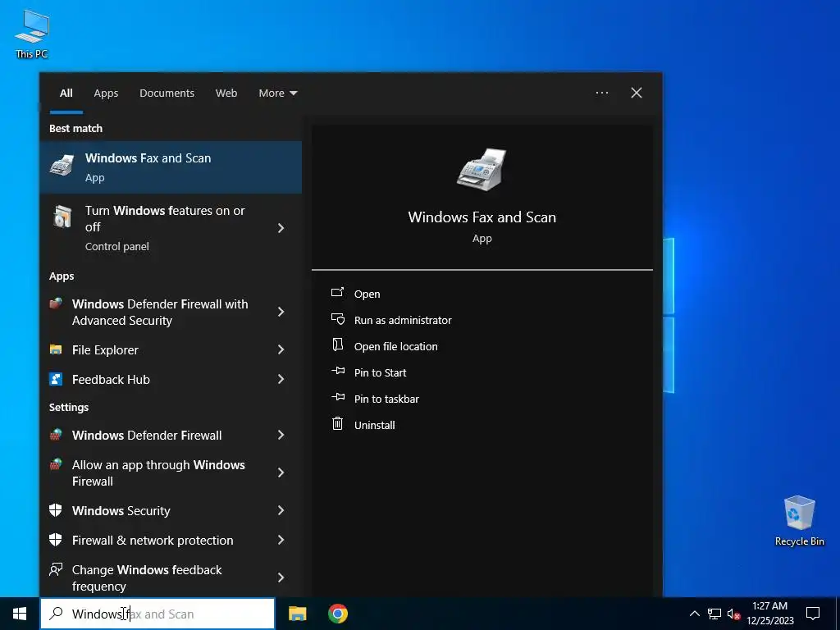Click the Open file location icon
Image resolution: width=840 pixels, height=630 pixels.
pyautogui.click(x=337, y=345)
